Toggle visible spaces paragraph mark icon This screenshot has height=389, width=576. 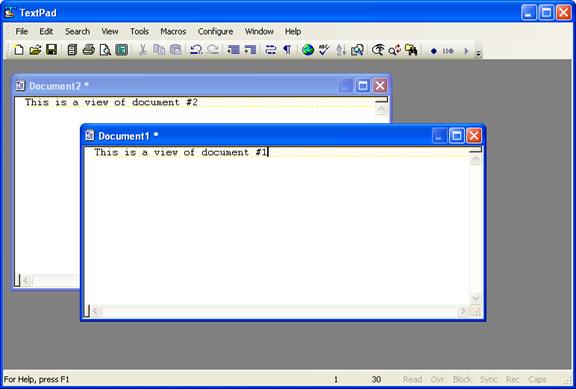tap(287, 50)
